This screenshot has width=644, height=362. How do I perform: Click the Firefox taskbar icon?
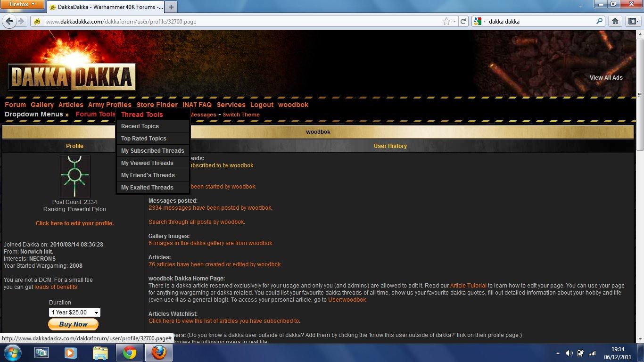[159, 353]
